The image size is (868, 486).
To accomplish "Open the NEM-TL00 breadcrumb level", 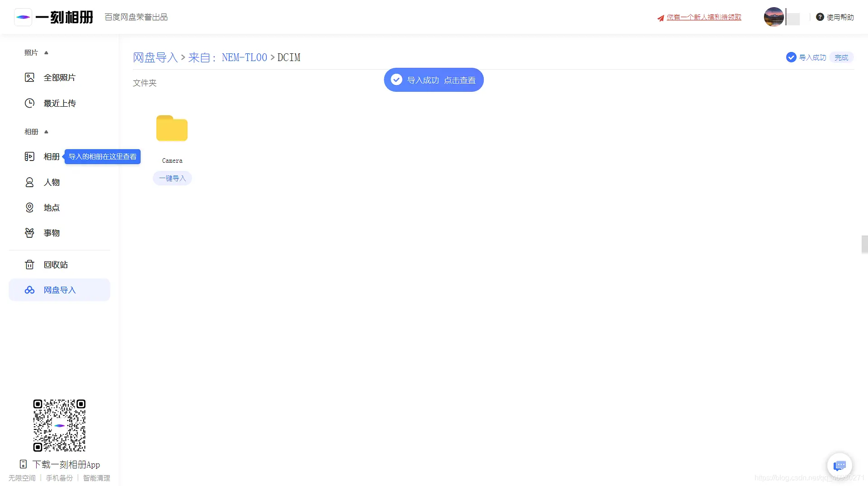I will [x=244, y=57].
